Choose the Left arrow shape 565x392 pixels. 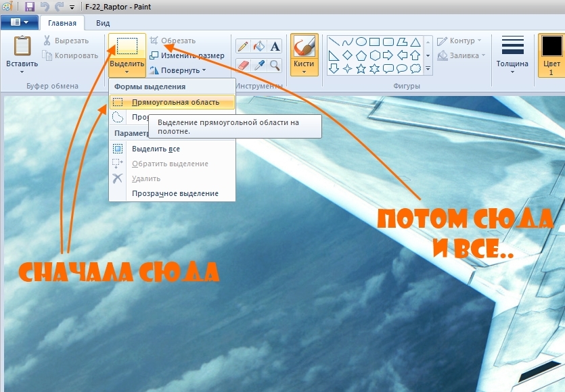coord(402,55)
